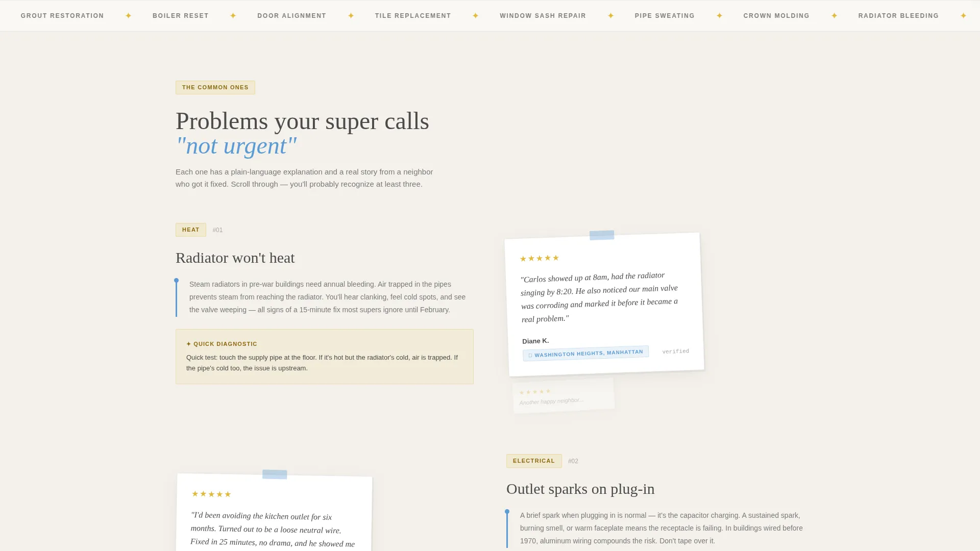This screenshot has width=980, height=551.
Task: Open the faded Another happy neighbor card
Action: point(563,396)
